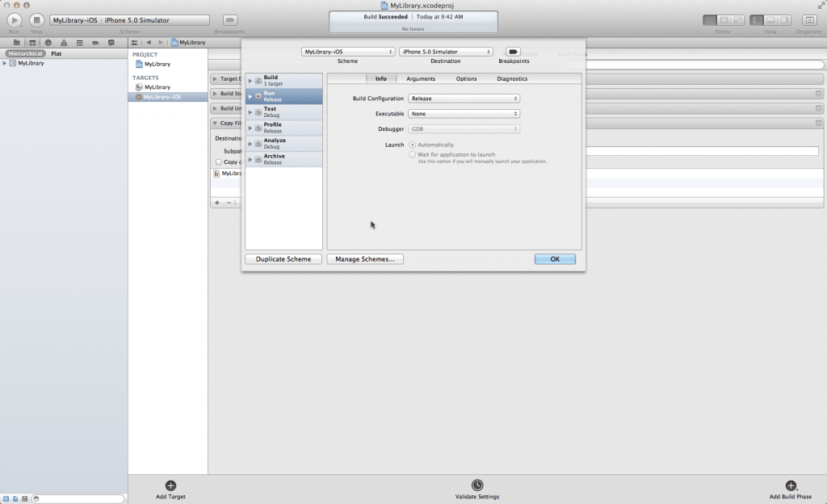
Task: Open the Symbol navigator icon
Action: [x=32, y=43]
